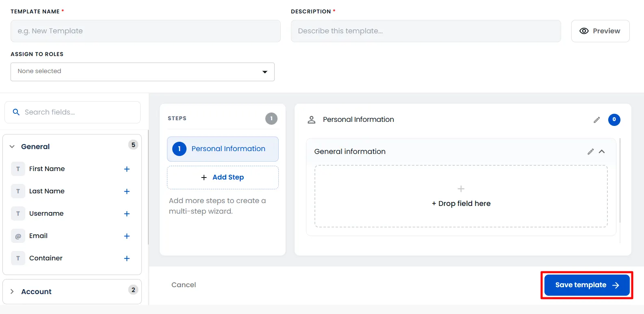The width and height of the screenshot is (644, 314).
Task: Click the Preview button
Action: click(600, 31)
